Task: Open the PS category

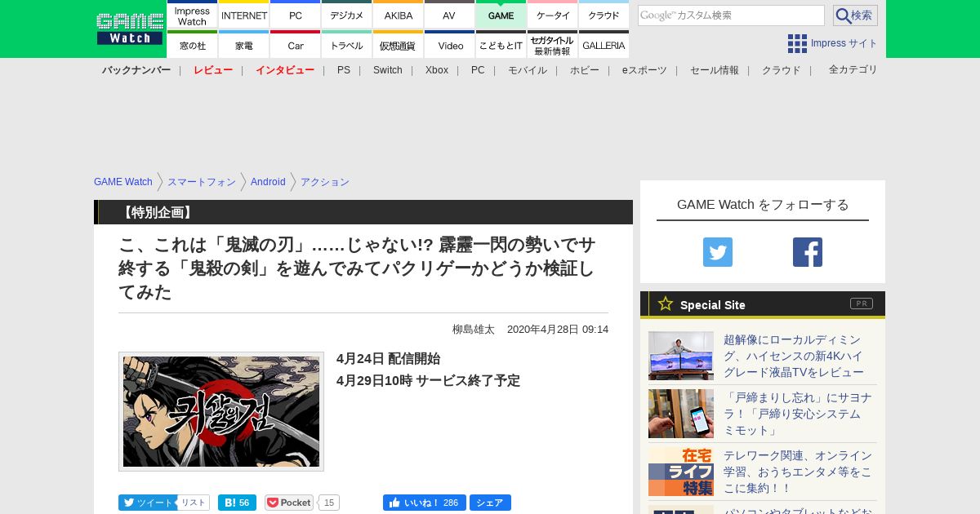Action: pyautogui.click(x=344, y=70)
